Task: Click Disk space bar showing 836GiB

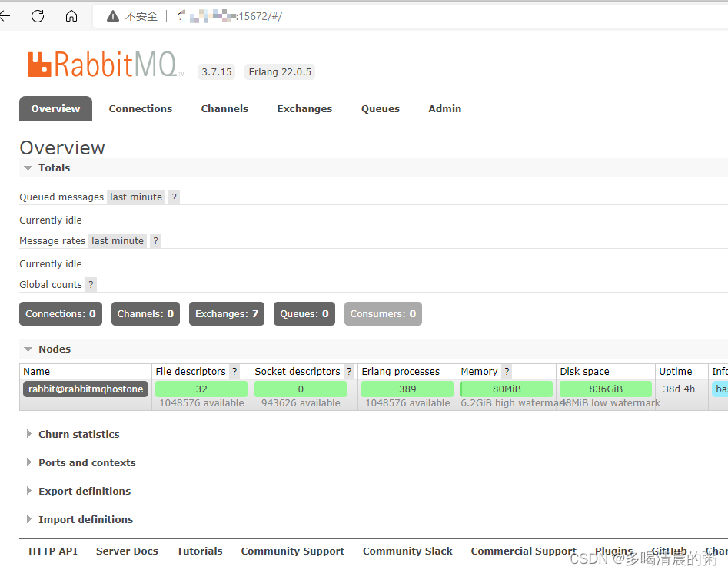Action: pyautogui.click(x=606, y=389)
